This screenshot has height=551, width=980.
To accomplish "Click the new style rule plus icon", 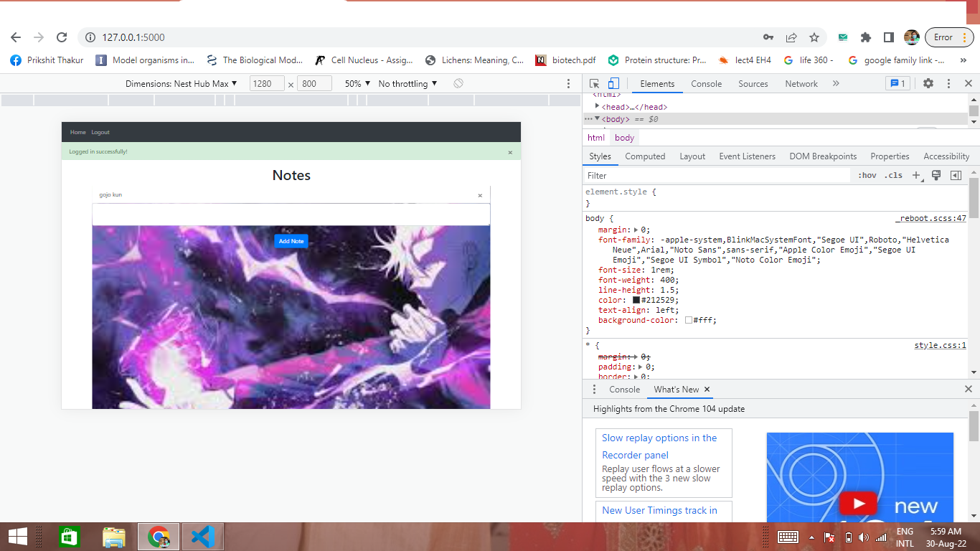I will 916,175.
